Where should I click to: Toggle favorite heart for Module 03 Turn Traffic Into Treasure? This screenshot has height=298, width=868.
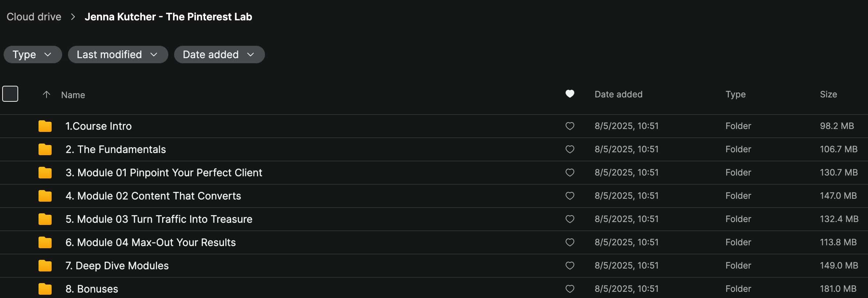point(570,219)
